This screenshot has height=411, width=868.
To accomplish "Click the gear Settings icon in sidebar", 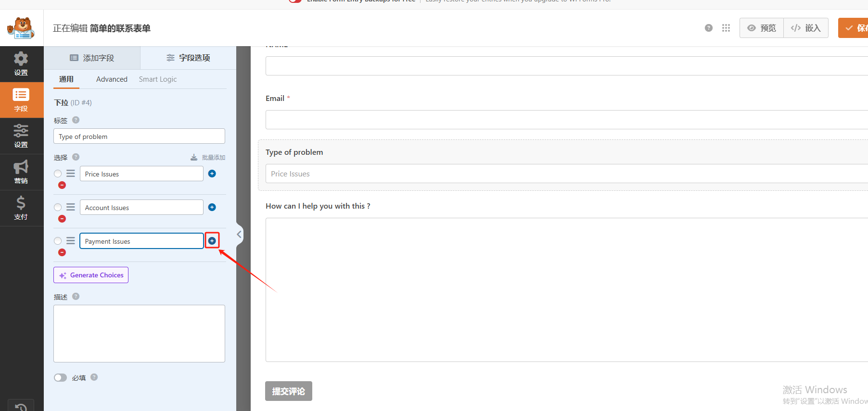I will 21,63.
